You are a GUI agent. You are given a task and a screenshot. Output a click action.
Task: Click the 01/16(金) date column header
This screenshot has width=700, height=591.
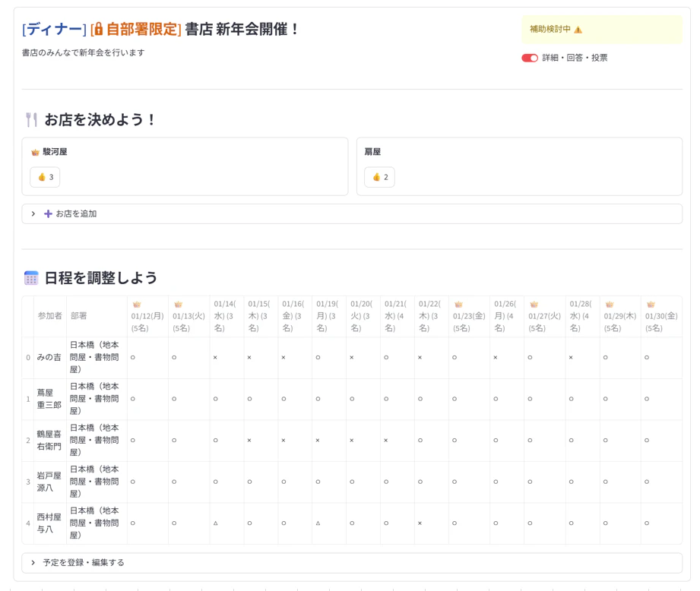pos(293,316)
